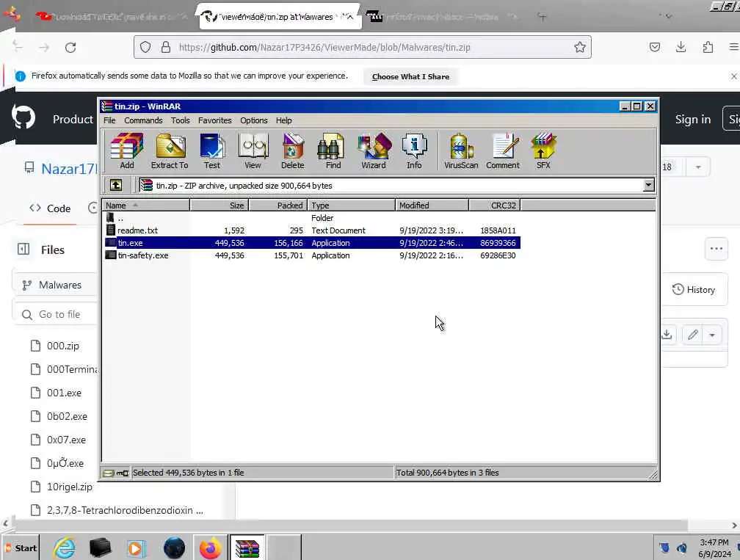
Task: Click the Choose What I Share button
Action: click(410, 76)
